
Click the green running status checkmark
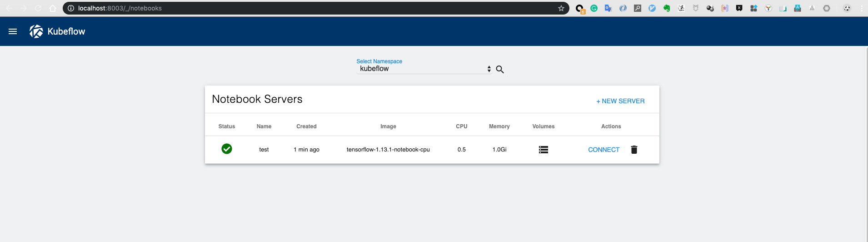[x=227, y=149]
